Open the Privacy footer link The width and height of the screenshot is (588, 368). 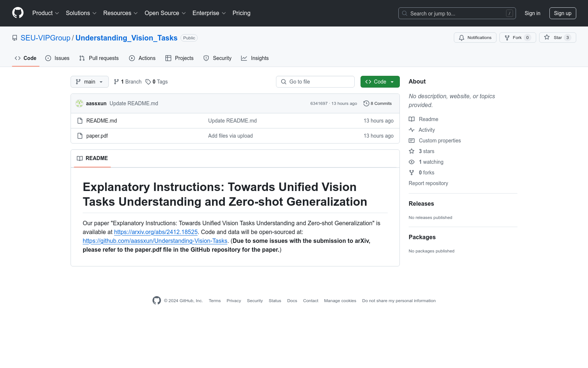pos(234,301)
